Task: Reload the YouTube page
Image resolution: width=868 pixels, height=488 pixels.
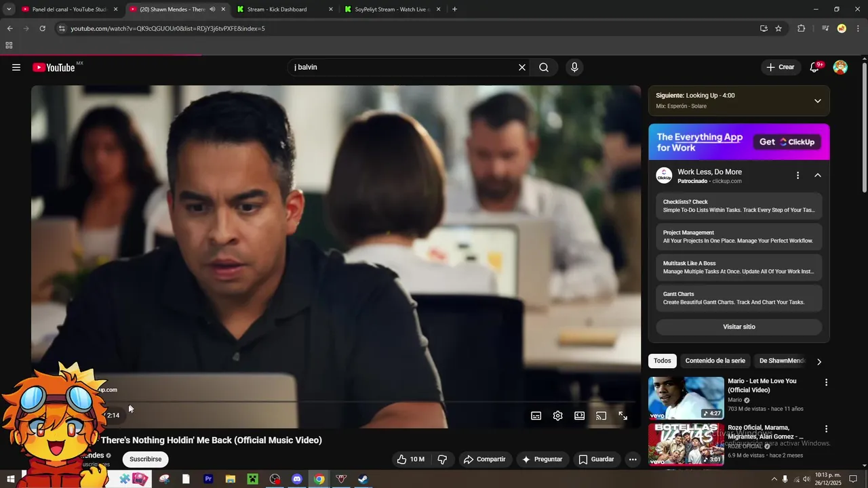Action: (42, 28)
